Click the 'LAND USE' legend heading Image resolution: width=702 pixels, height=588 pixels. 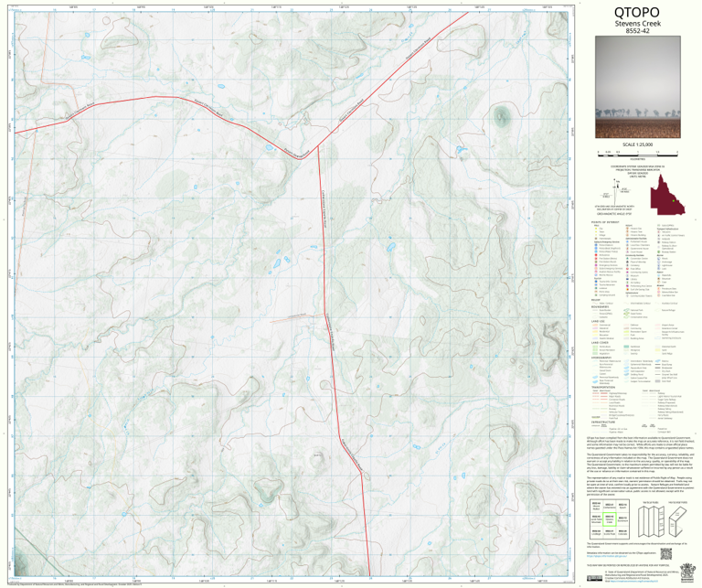598,321
